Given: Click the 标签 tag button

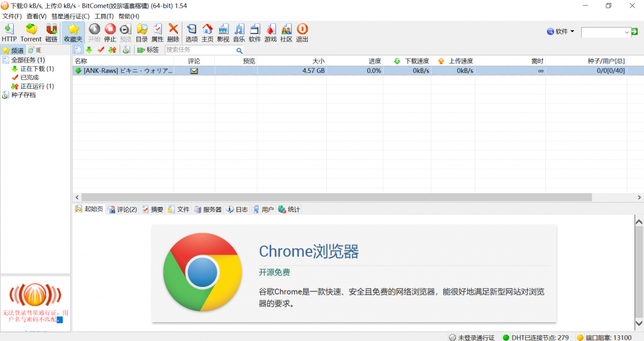Looking at the screenshot, I should [148, 50].
